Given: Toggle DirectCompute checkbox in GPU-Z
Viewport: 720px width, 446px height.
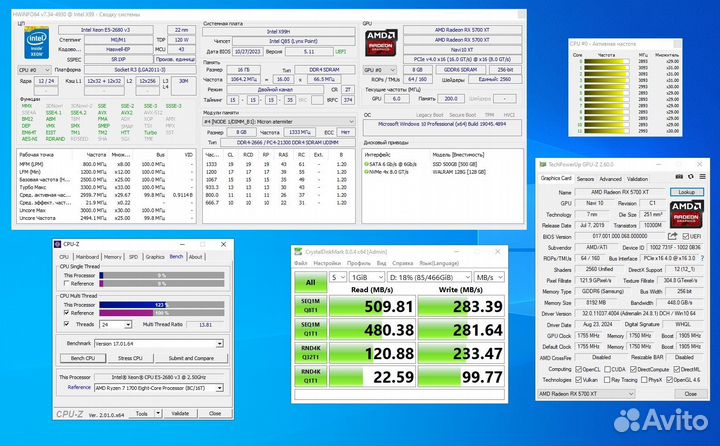Looking at the screenshot, I should tap(633, 369).
